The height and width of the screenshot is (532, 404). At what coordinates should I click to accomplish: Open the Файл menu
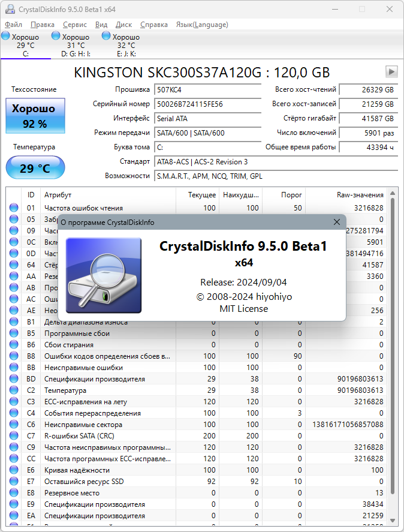(x=14, y=25)
